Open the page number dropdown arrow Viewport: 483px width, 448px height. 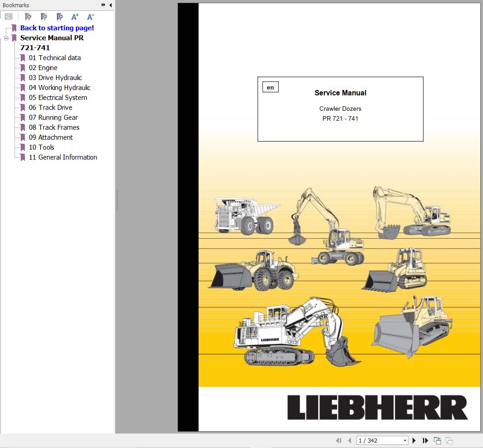[405, 441]
